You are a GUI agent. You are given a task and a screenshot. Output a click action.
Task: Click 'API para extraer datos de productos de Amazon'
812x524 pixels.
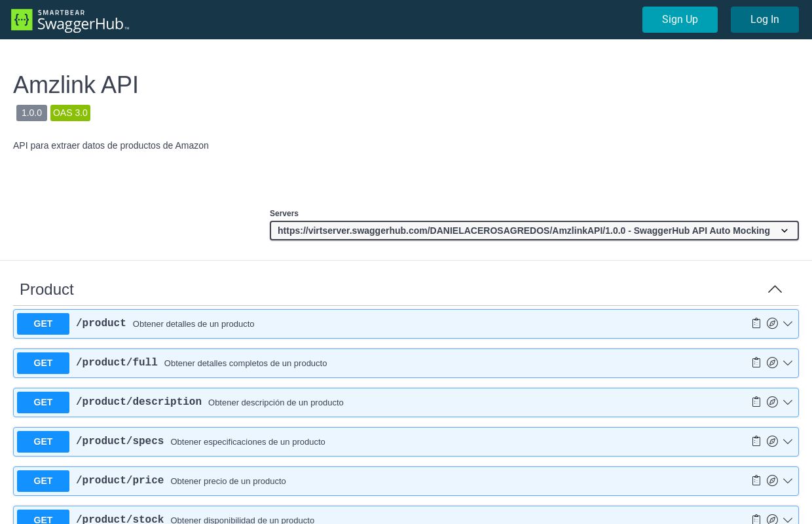(x=111, y=145)
